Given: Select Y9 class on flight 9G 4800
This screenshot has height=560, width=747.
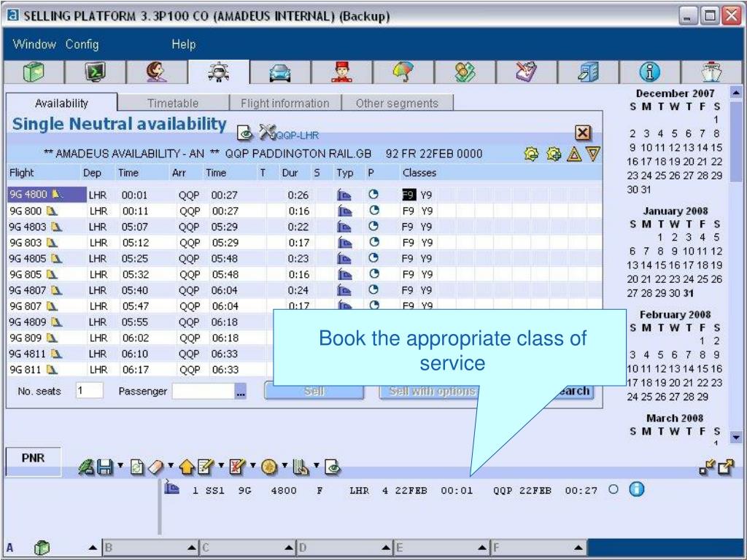Looking at the screenshot, I should pos(426,195).
